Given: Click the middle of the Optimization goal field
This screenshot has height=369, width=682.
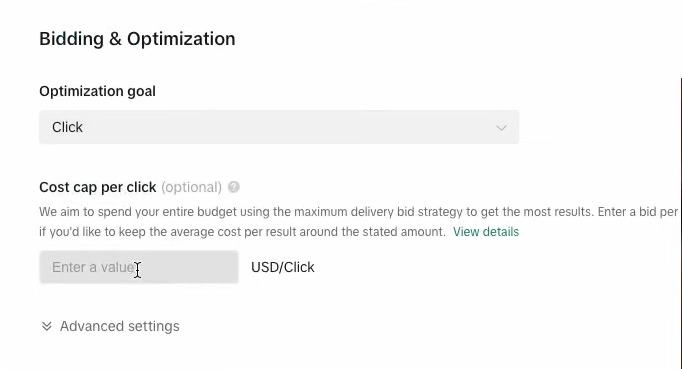Looking at the screenshot, I should 279,127.
